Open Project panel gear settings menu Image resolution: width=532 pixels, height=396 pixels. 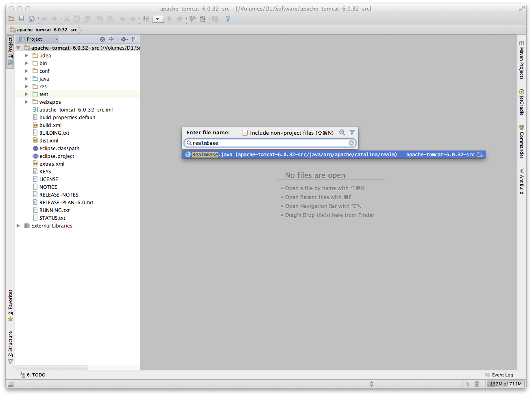[124, 39]
